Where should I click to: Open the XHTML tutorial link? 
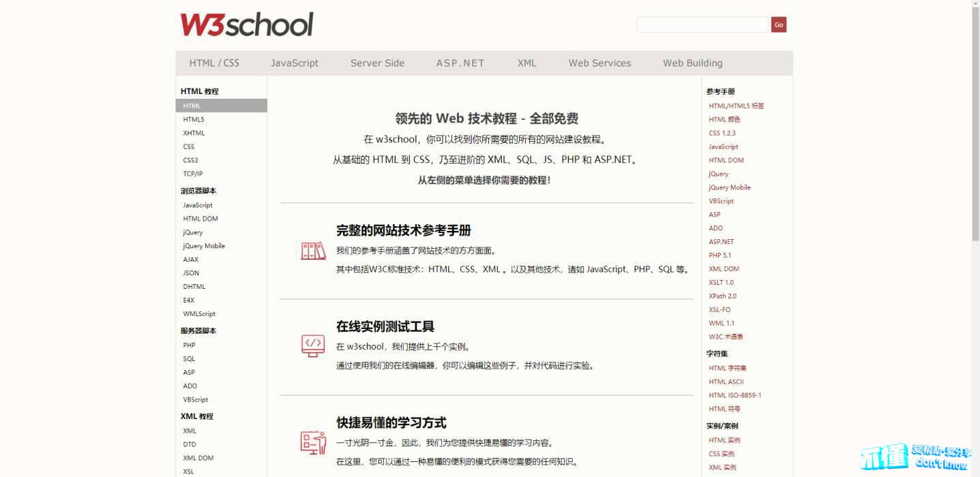pos(194,133)
